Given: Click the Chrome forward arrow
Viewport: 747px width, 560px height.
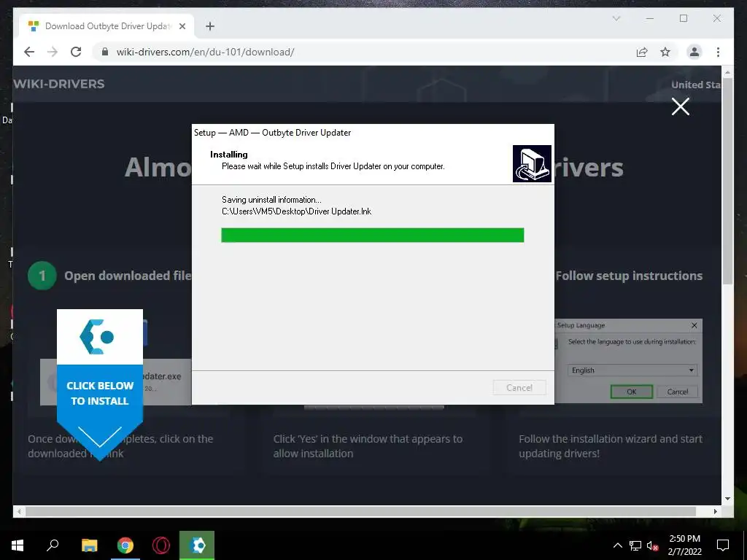Looking at the screenshot, I should [53, 52].
